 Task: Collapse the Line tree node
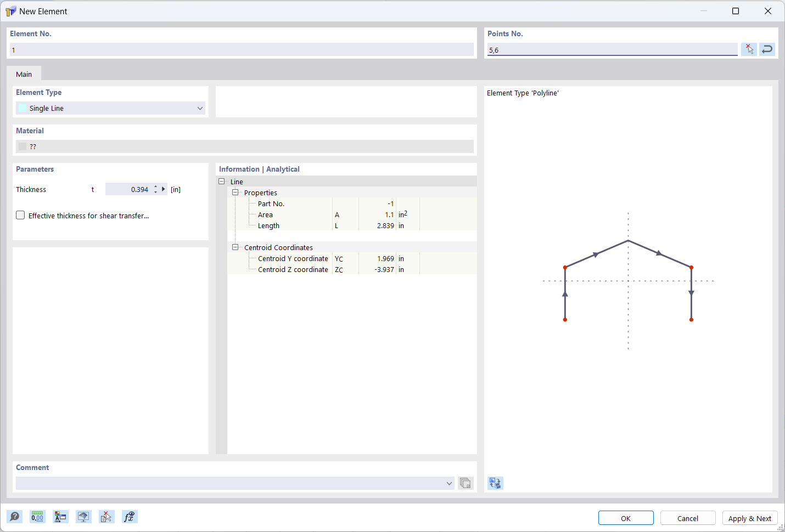pos(222,182)
